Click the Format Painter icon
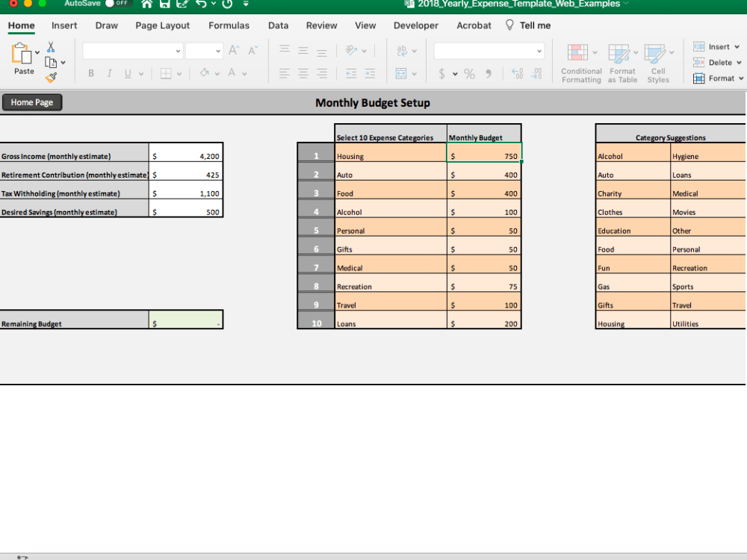The height and width of the screenshot is (560, 747). pyautogui.click(x=50, y=77)
